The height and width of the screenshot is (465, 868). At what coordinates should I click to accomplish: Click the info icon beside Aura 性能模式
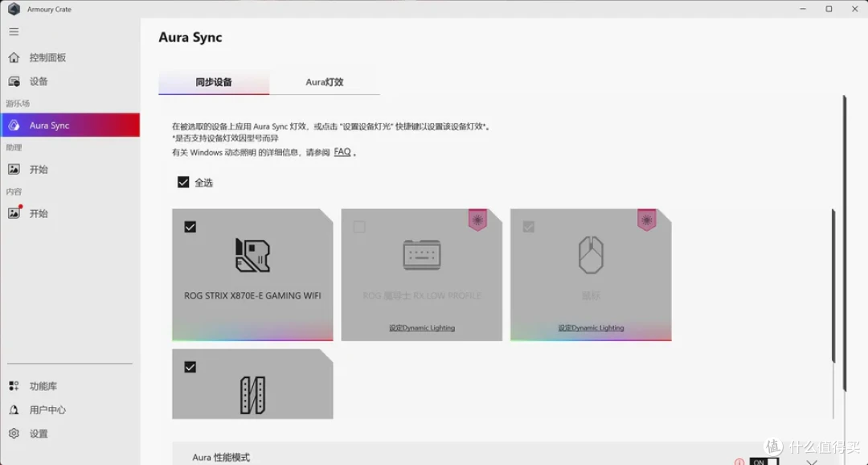739,461
